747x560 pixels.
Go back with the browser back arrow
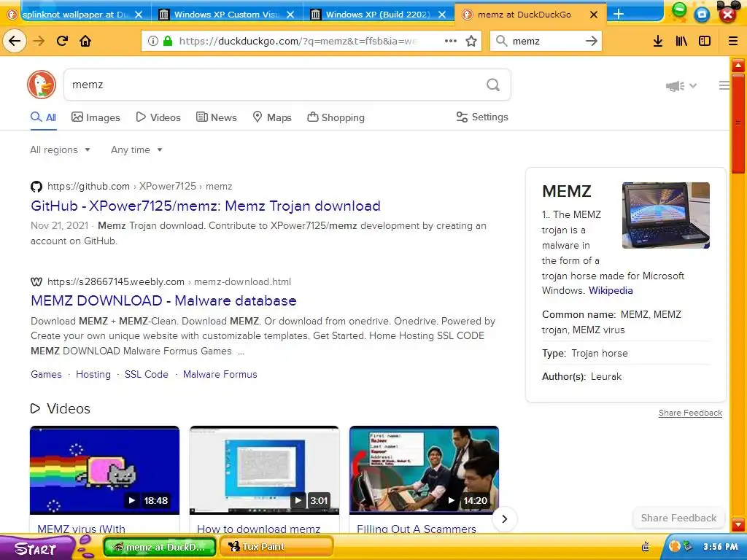coord(15,41)
